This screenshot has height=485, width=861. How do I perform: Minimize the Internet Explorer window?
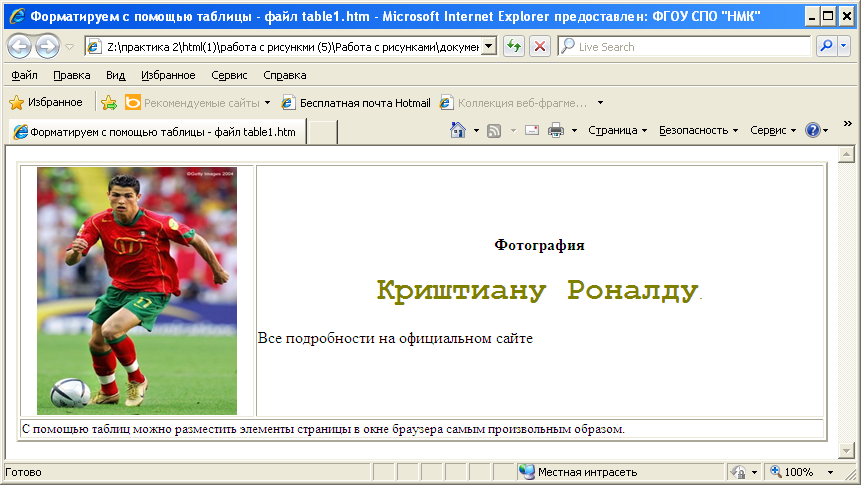tap(812, 16)
